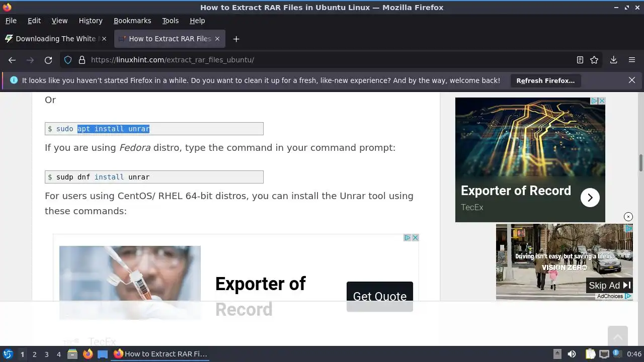Open the file manager taskbar icon

click(72, 354)
